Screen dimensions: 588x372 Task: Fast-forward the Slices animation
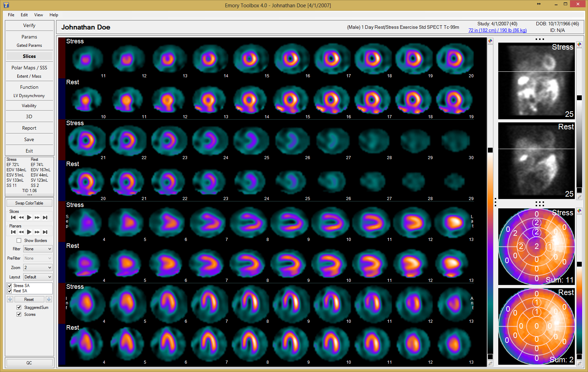click(x=37, y=217)
